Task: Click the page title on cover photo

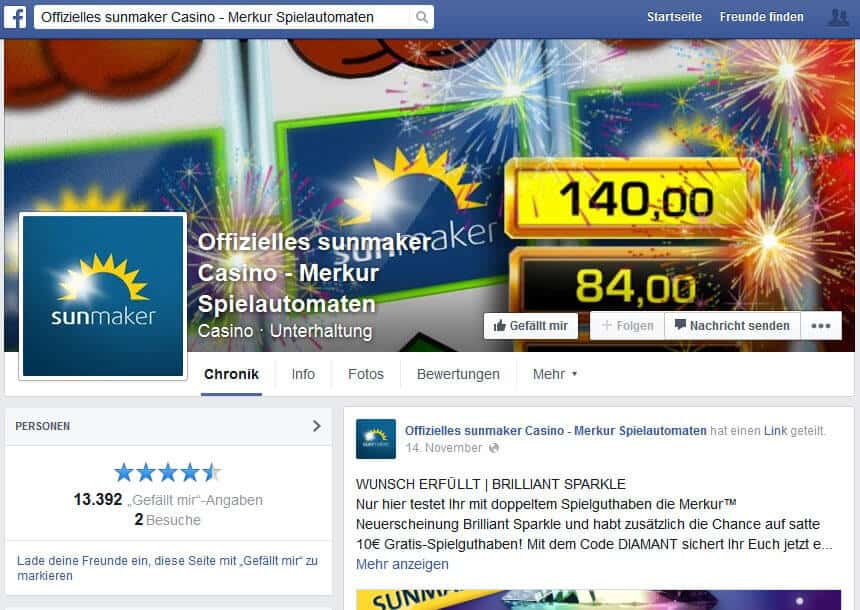Action: pos(313,273)
